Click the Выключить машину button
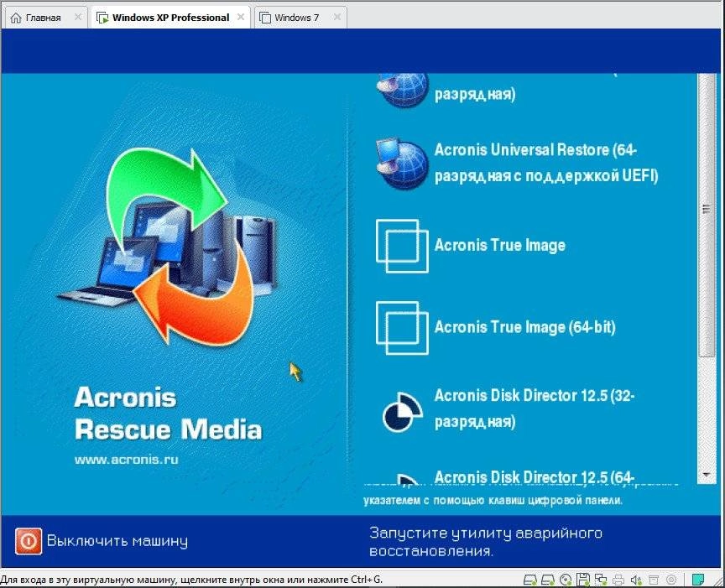This screenshot has width=725, height=588. coord(102,541)
